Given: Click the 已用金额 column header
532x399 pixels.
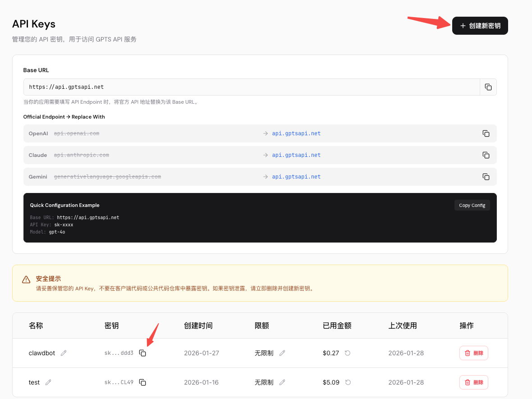Looking at the screenshot, I should [337, 326].
